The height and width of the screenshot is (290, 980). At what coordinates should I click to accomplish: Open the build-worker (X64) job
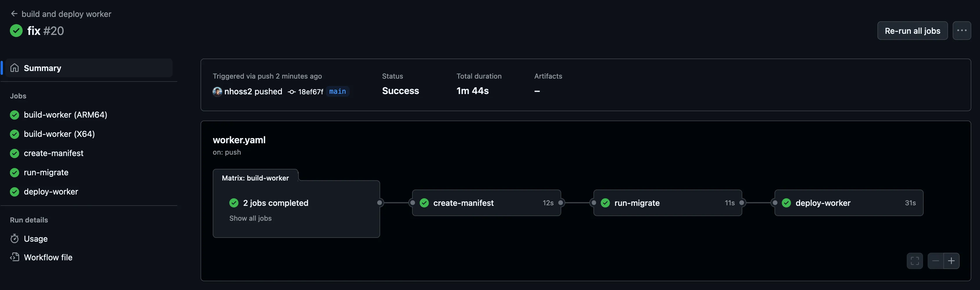tap(59, 134)
